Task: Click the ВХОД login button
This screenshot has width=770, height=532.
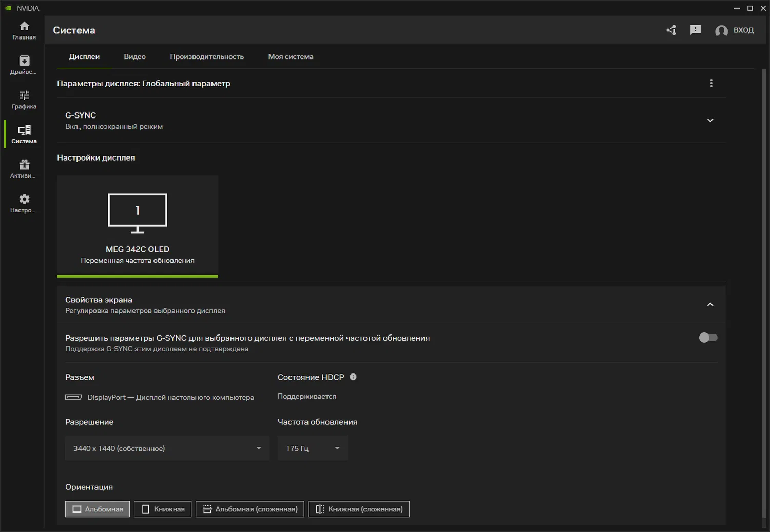Action: click(x=743, y=30)
